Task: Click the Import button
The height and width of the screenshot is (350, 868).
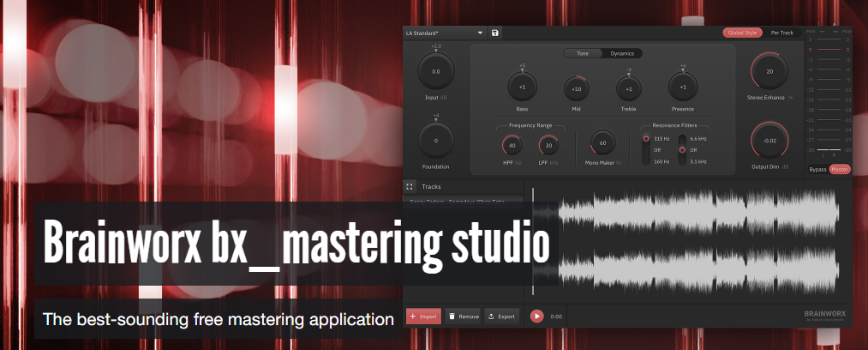Action: (423, 317)
